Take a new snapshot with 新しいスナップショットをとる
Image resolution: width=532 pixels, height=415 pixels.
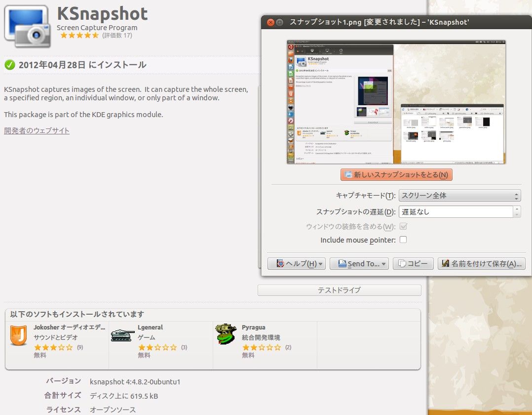(396, 174)
